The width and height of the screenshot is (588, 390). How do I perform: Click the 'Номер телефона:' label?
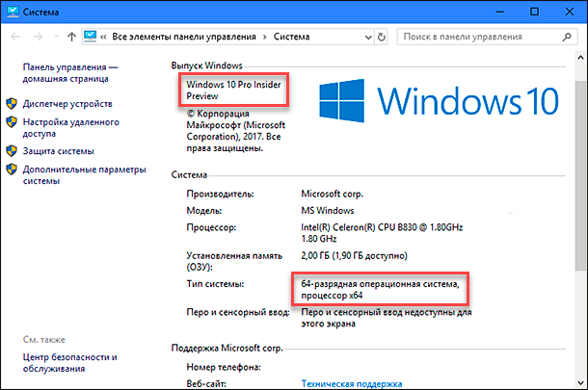click(224, 367)
